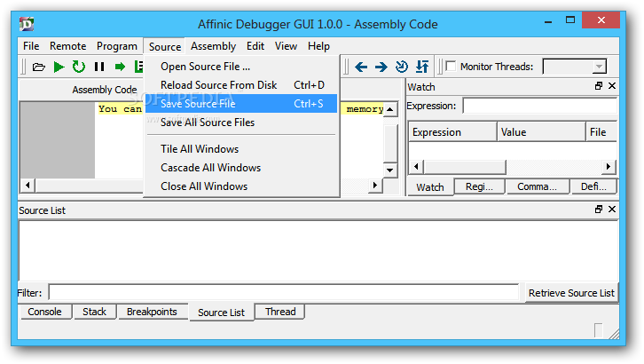Open the View menu
Image resolution: width=644 pixels, height=364 pixels.
tap(286, 46)
